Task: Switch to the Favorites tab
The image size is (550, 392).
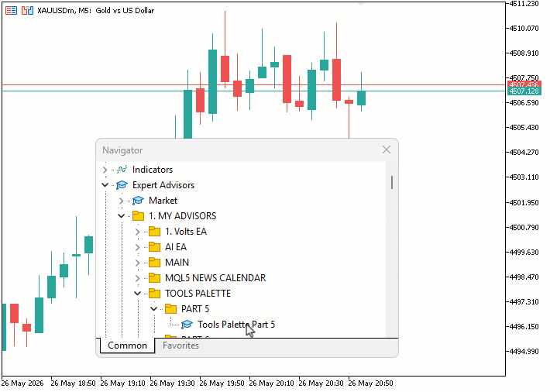Action: point(180,346)
